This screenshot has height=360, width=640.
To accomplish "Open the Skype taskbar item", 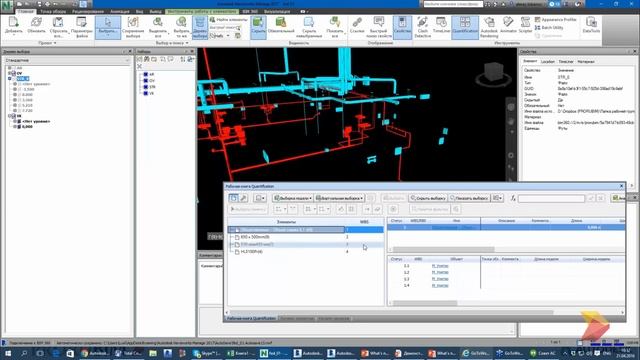I will 206,353.
